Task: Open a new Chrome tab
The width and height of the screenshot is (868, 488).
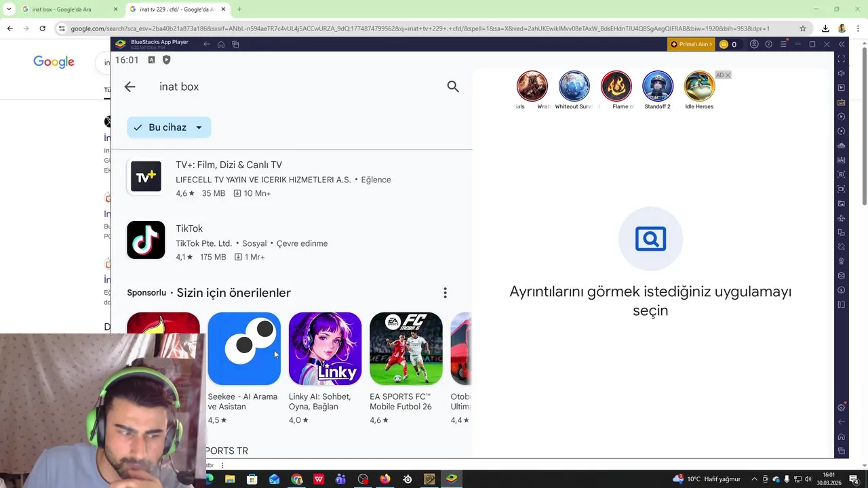Action: [239, 9]
